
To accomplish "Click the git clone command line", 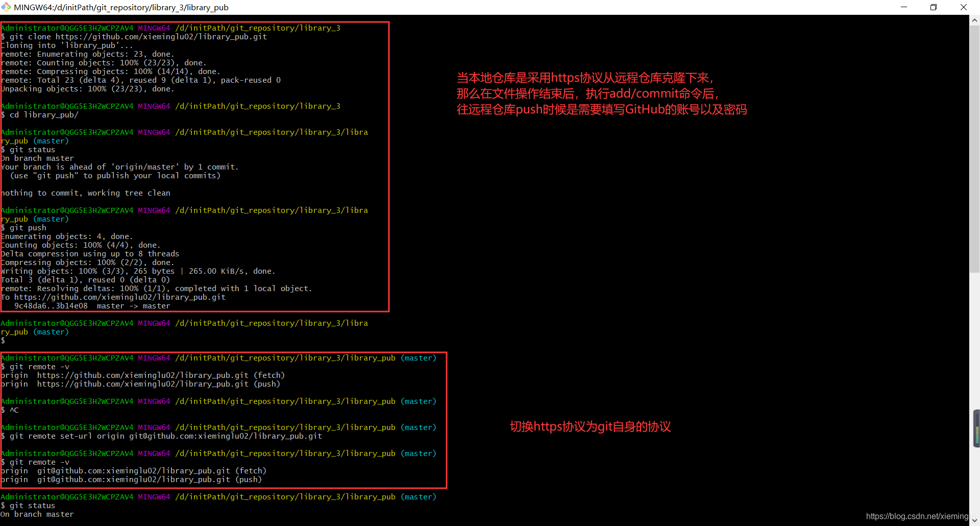I will pos(134,37).
